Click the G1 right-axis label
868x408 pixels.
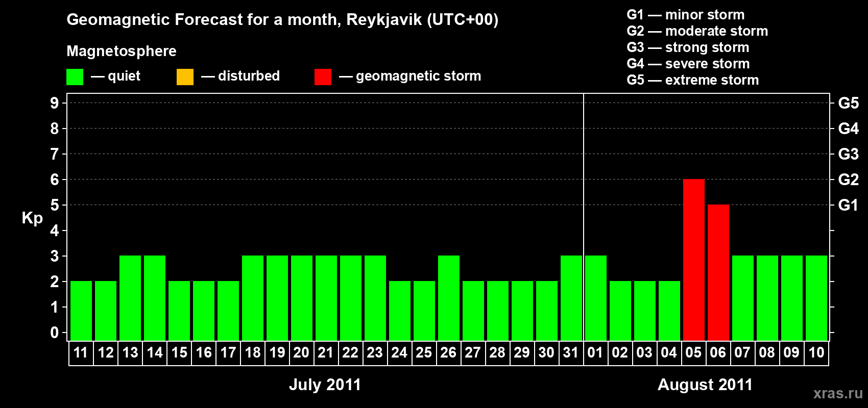pos(849,205)
